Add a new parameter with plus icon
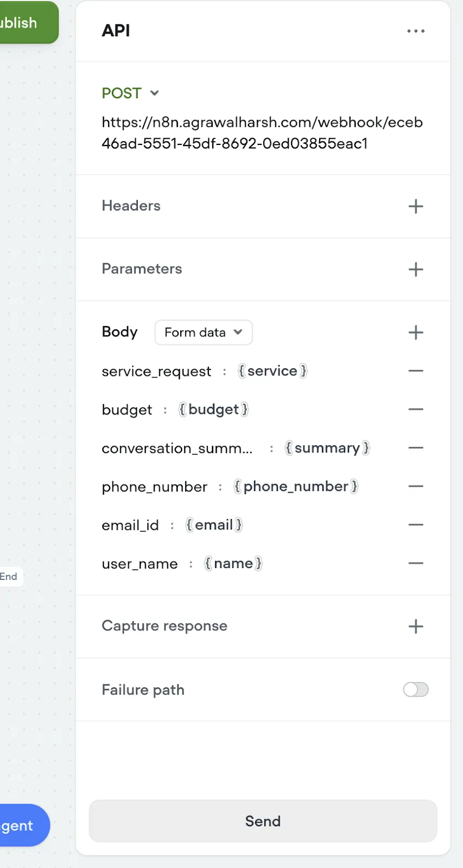The height and width of the screenshot is (868, 463). coord(416,269)
